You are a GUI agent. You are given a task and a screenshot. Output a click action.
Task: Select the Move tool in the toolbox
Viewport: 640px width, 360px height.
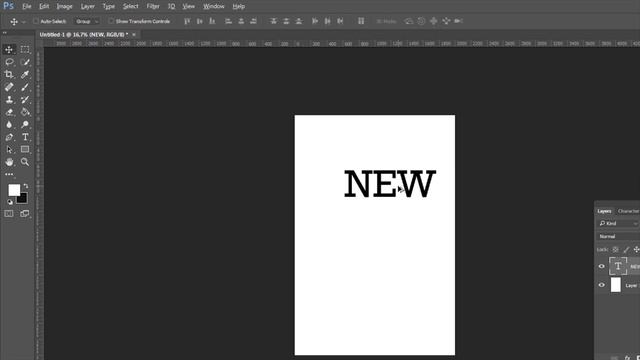[x=9, y=49]
